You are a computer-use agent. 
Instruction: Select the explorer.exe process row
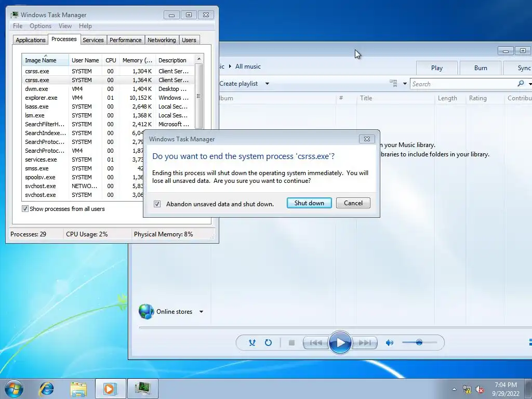[x=109, y=98]
